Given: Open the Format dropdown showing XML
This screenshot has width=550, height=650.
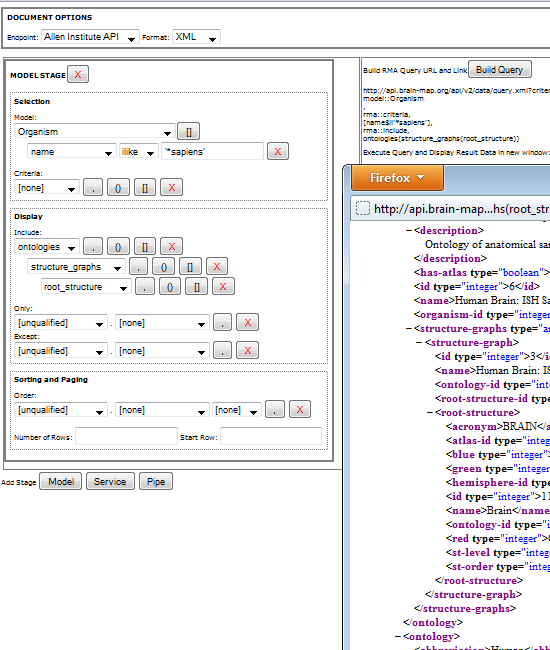Looking at the screenshot, I should (196, 37).
